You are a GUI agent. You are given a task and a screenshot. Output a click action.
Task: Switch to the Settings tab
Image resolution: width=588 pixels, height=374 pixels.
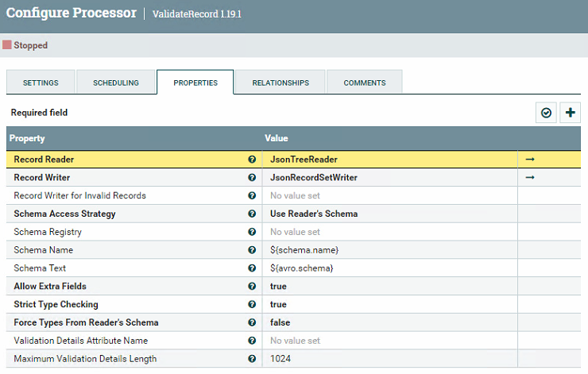click(x=41, y=83)
